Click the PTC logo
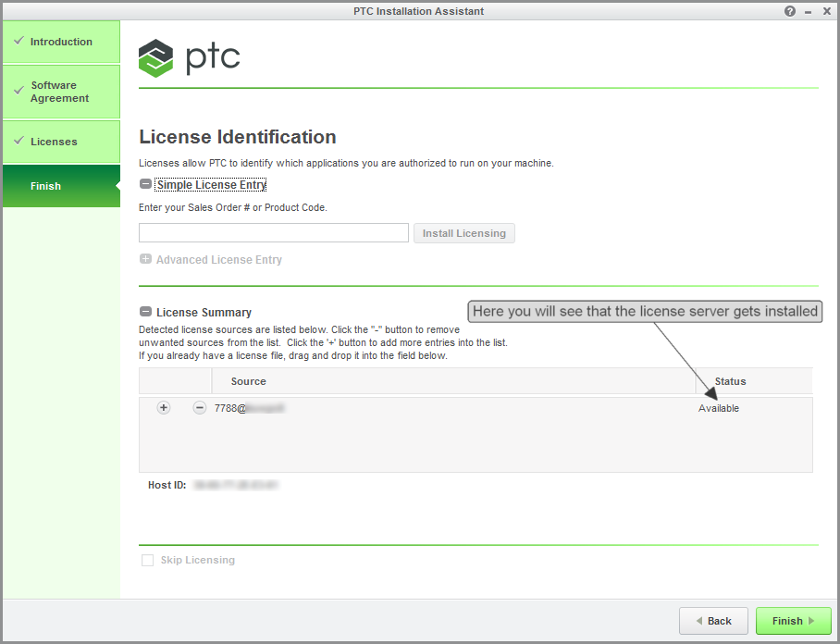840x644 pixels. pos(189,58)
